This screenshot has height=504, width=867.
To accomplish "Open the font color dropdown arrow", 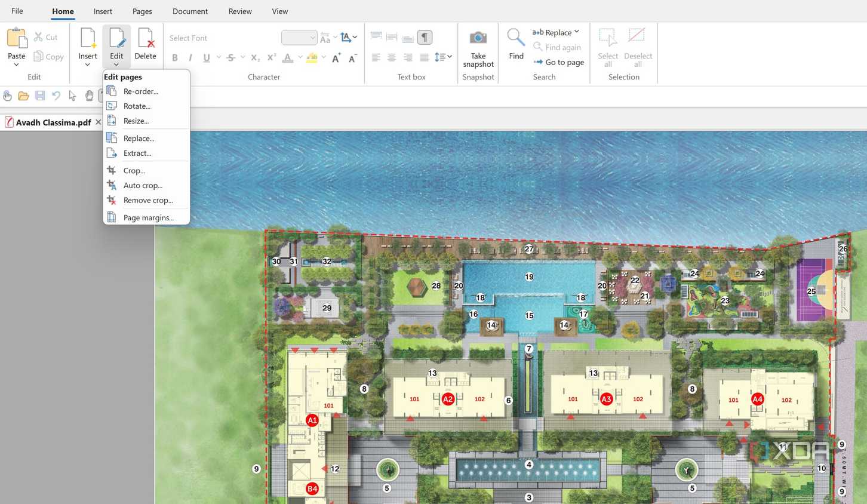I will coord(300,57).
